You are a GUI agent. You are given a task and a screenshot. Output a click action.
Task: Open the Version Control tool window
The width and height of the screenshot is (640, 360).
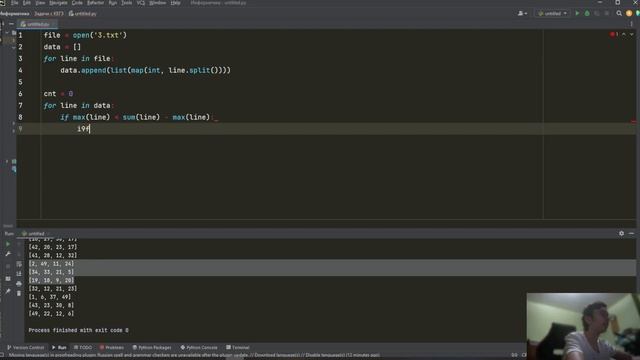[25, 347]
